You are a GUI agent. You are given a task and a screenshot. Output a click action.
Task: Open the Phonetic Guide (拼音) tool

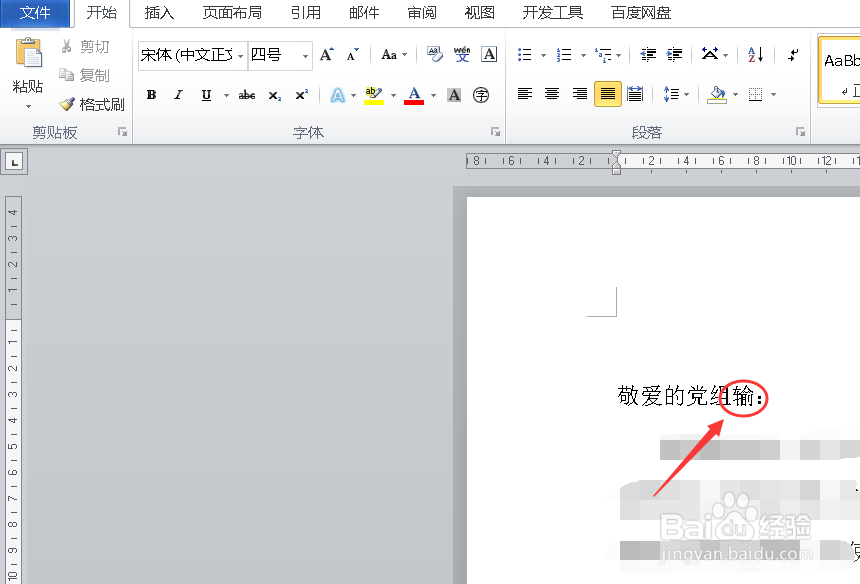click(x=462, y=55)
